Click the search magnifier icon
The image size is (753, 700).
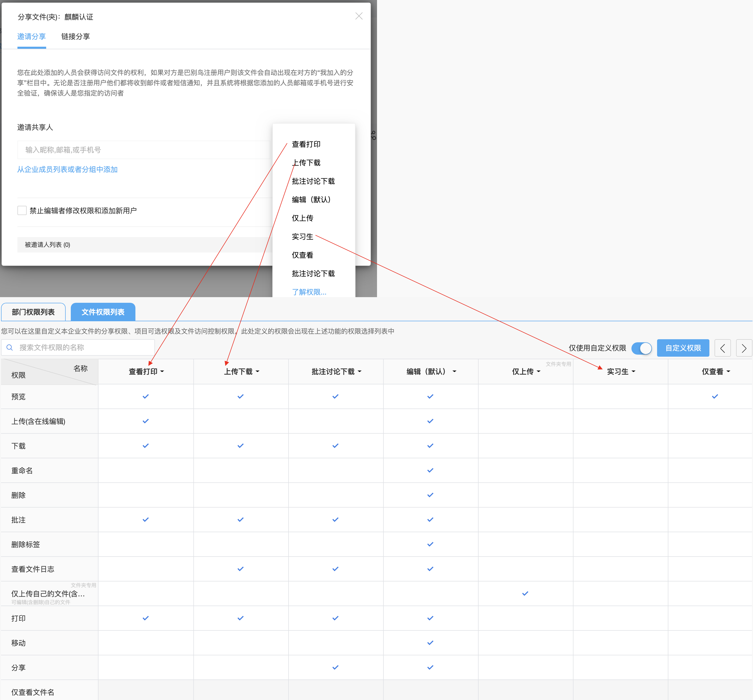pyautogui.click(x=10, y=347)
